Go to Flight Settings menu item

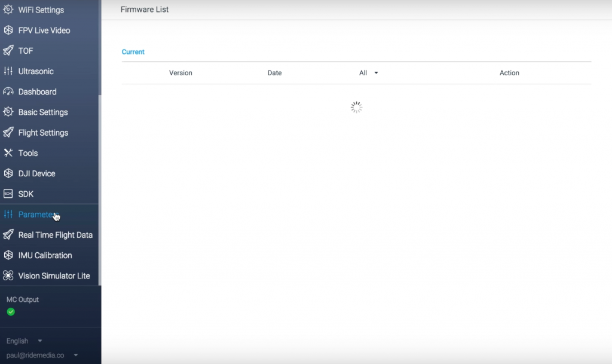(43, 133)
